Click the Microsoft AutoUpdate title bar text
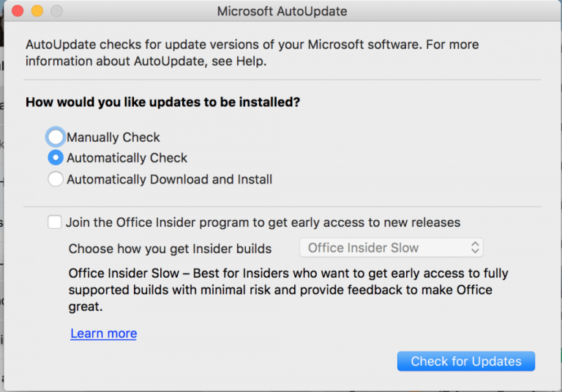 click(282, 12)
